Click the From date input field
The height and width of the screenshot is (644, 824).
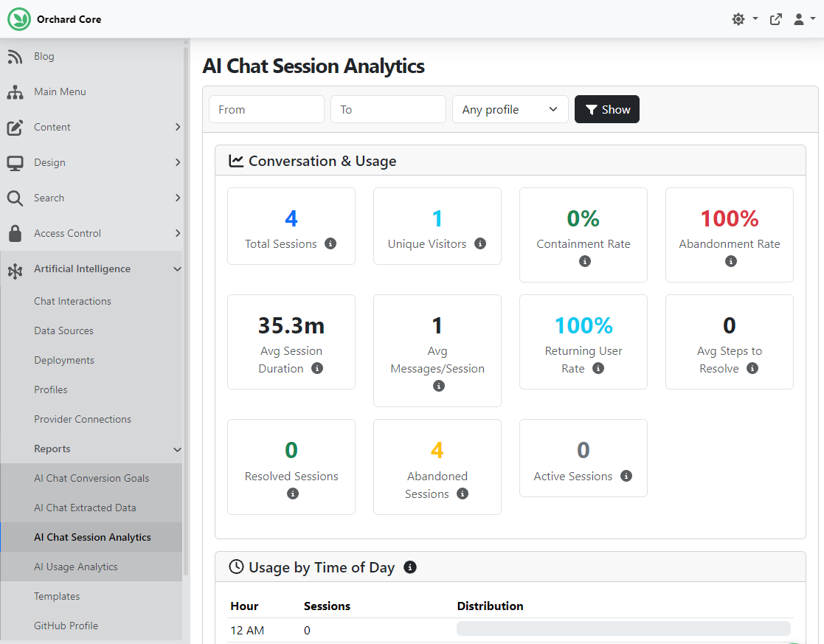point(266,109)
